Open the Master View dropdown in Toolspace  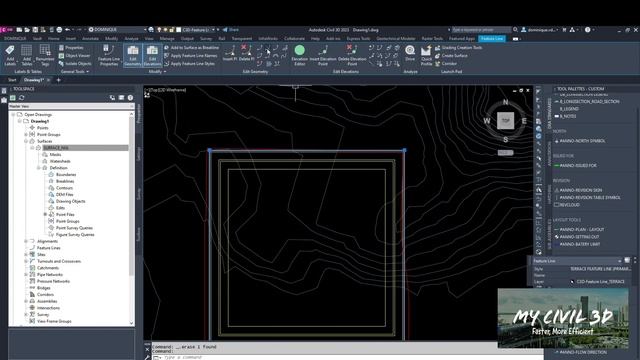click(71, 106)
